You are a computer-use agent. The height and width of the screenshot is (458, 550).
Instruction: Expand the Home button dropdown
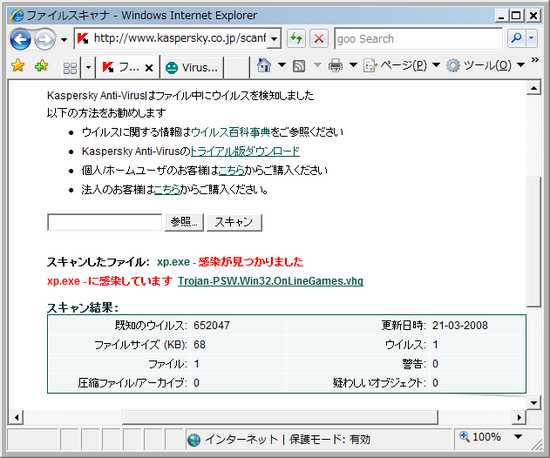pos(282,65)
